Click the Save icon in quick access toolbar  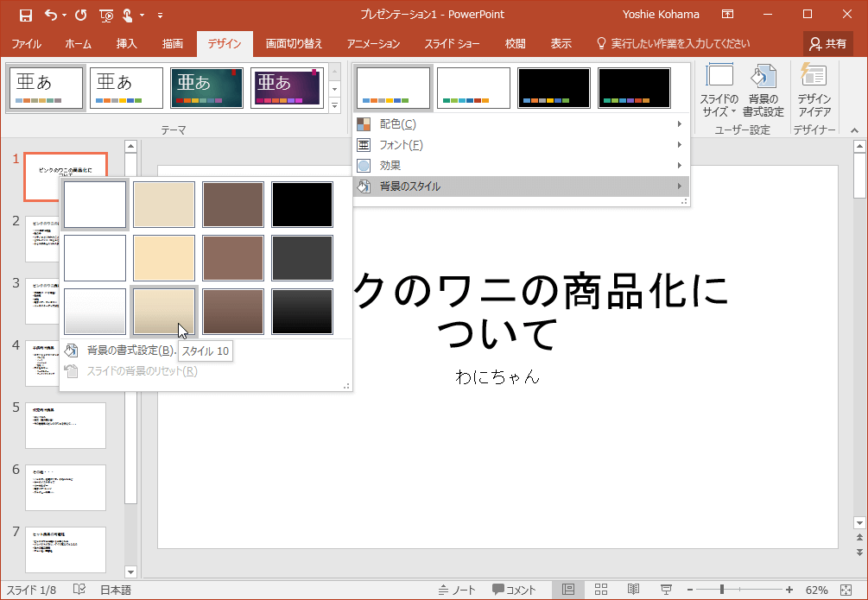(25, 15)
